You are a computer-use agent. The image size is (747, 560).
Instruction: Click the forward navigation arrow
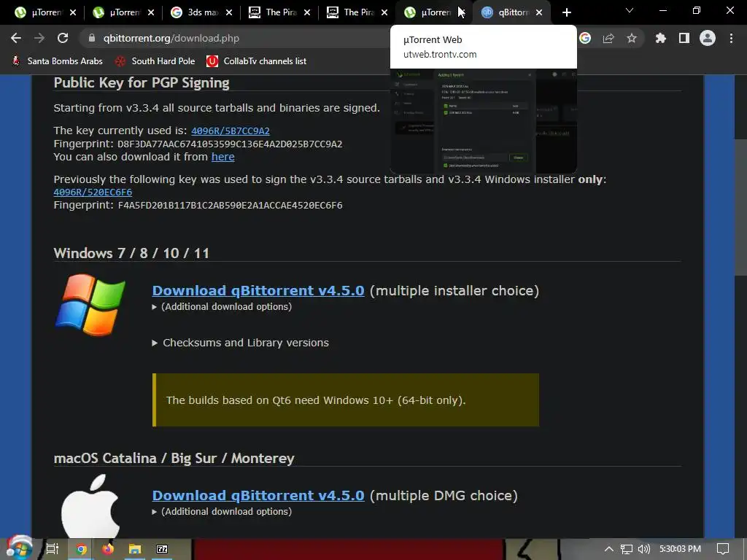pos(39,38)
